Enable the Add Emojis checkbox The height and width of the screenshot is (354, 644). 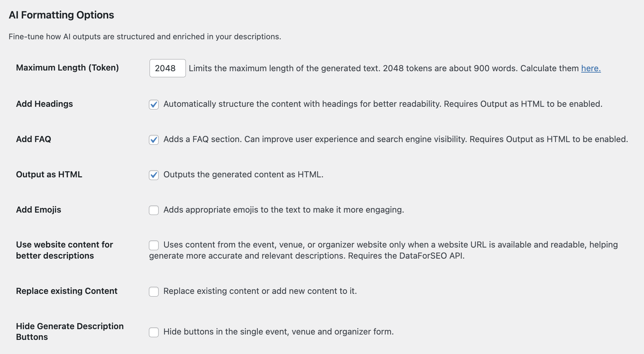click(154, 210)
